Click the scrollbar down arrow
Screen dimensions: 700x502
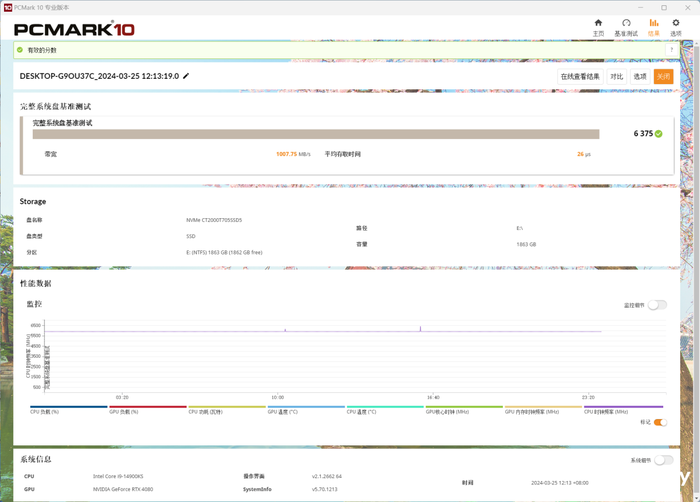pyautogui.click(x=696, y=498)
